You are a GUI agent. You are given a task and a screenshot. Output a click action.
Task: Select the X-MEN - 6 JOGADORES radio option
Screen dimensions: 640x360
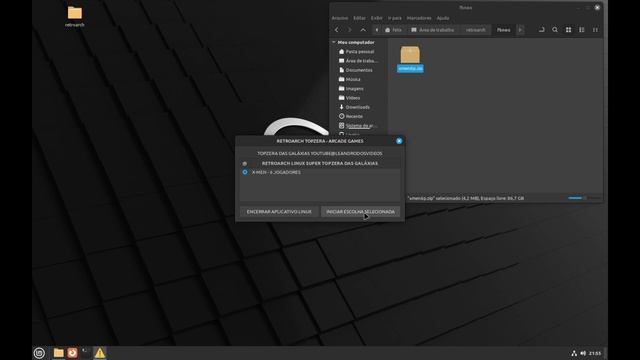coord(245,172)
